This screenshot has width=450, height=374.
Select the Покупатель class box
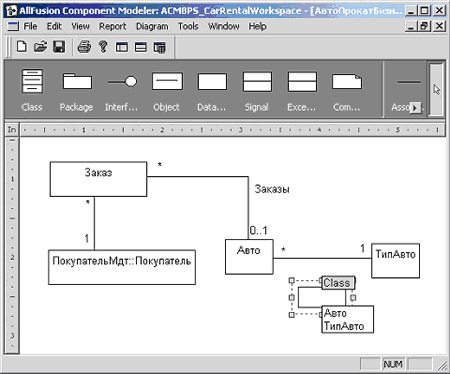pos(122,267)
